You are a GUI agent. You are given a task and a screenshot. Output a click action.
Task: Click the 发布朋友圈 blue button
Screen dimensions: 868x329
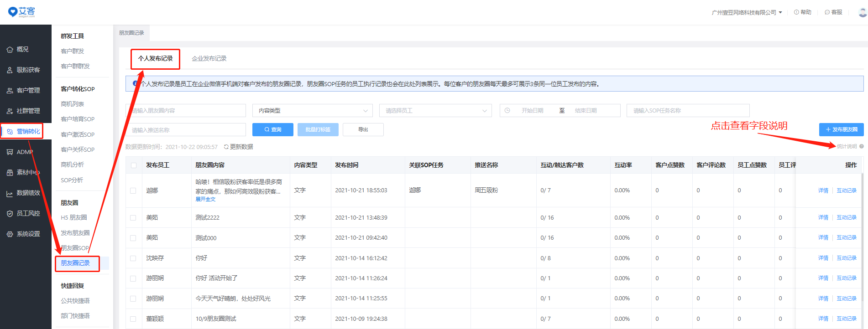841,130
